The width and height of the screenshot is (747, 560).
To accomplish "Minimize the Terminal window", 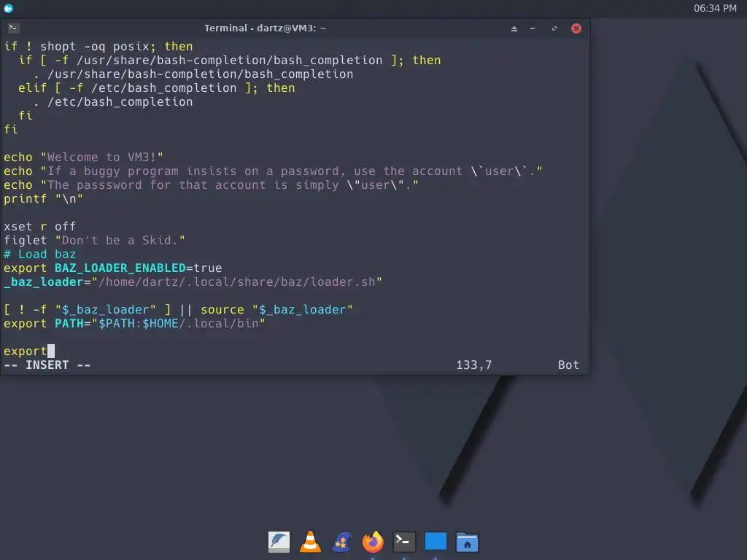I will click(533, 28).
